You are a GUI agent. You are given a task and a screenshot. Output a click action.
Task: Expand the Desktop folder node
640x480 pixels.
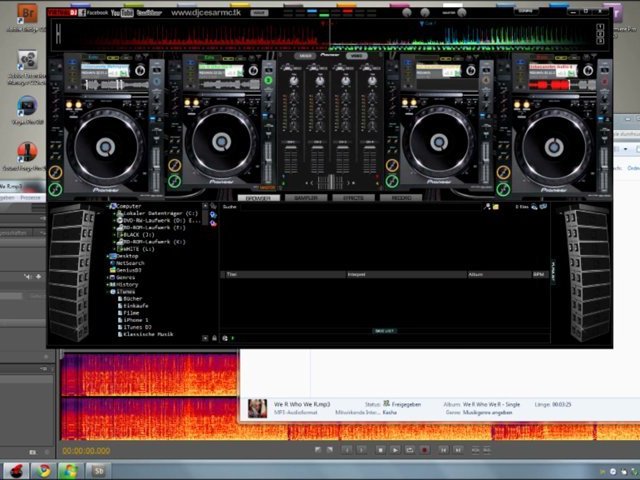(108, 256)
